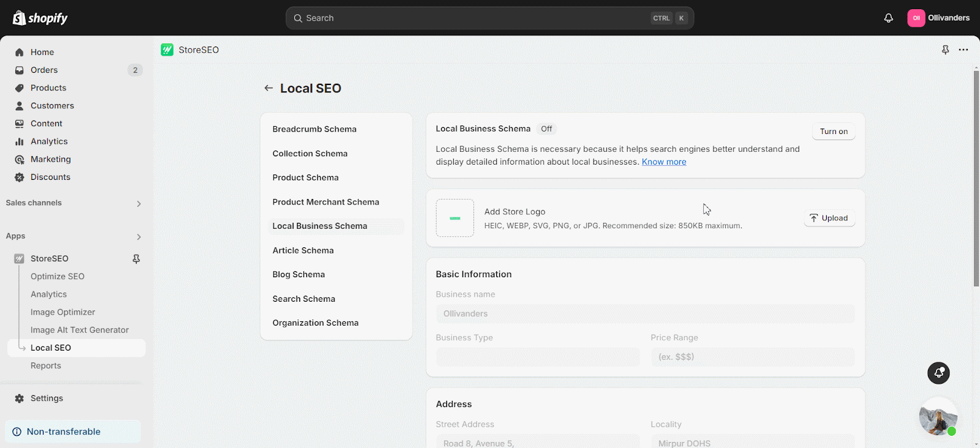980x448 pixels.
Task: Click the Content icon in sidebar
Action: [x=19, y=123]
